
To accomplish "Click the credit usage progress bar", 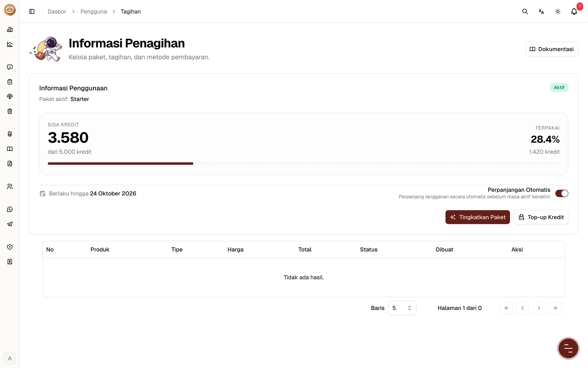I will (304, 164).
